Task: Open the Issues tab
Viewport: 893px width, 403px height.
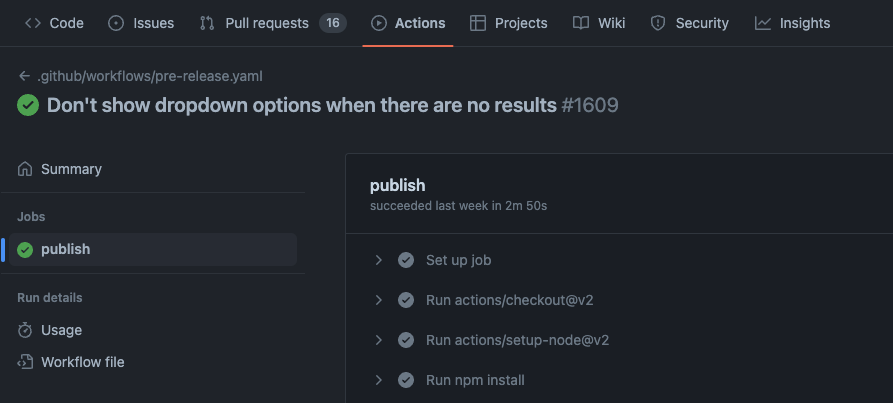Action: 141,23
